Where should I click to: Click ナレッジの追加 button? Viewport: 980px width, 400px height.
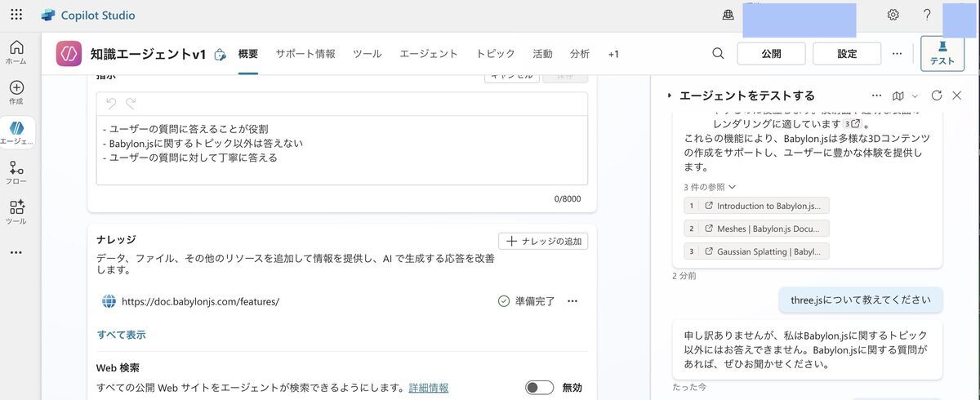543,241
